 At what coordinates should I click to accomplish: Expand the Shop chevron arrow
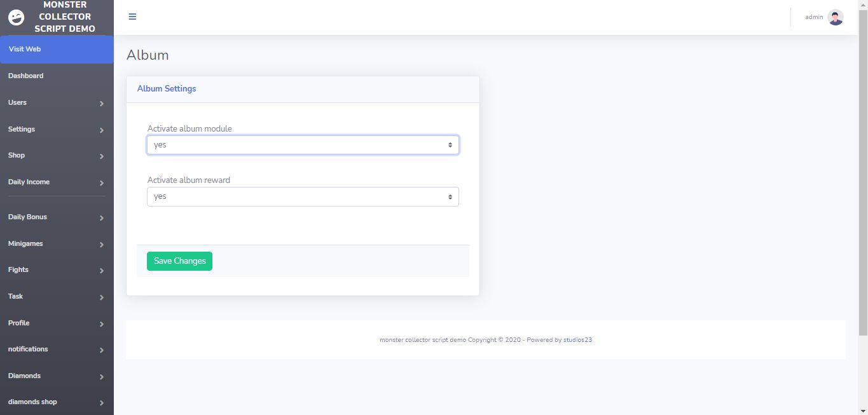click(102, 156)
